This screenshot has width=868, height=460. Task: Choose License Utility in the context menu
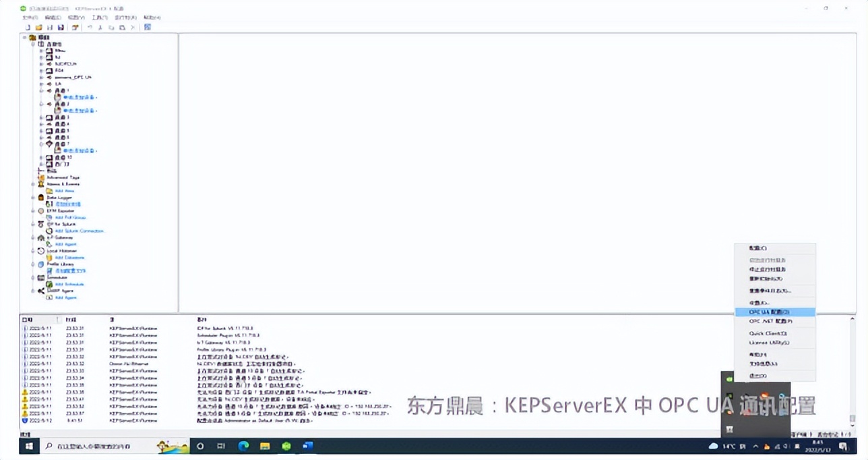[x=775, y=343]
